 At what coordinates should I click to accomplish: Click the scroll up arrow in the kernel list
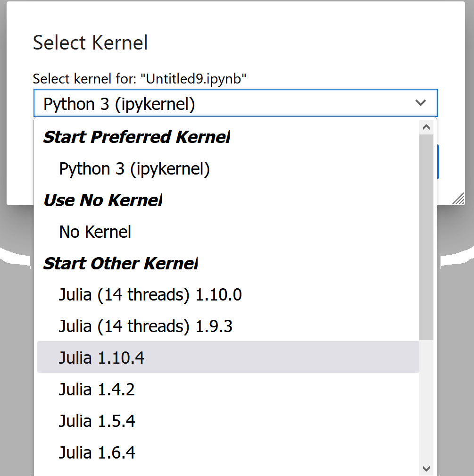(x=426, y=127)
